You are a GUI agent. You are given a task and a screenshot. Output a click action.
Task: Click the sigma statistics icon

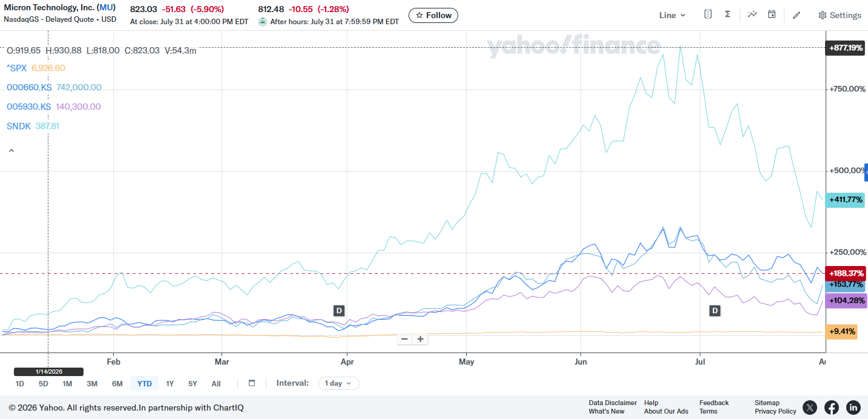tap(728, 15)
